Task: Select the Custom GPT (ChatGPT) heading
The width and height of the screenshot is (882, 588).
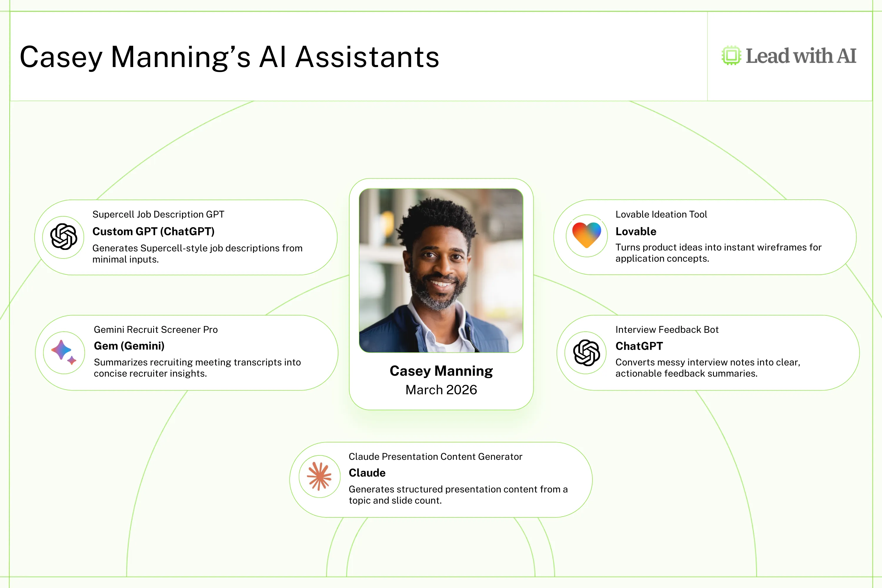Action: point(153,231)
